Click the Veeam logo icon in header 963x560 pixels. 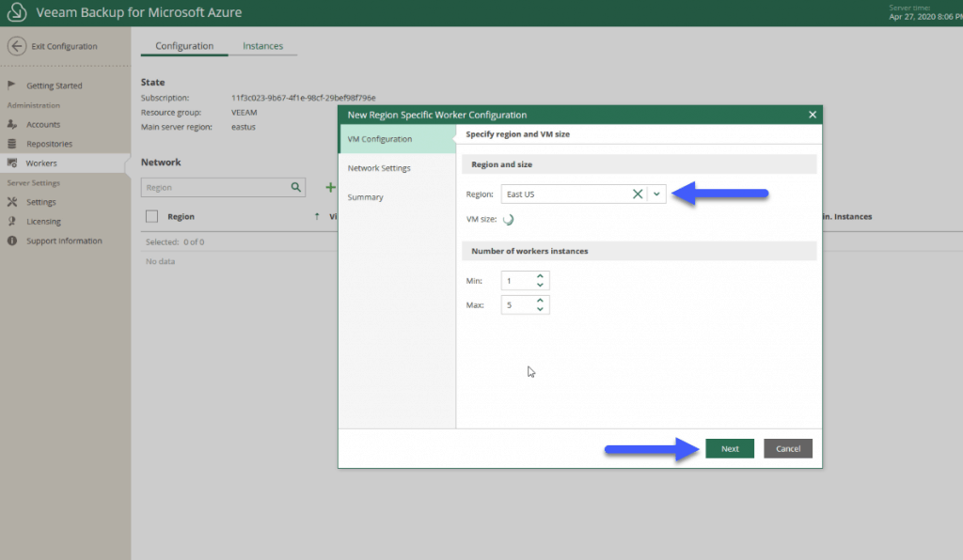[17, 12]
